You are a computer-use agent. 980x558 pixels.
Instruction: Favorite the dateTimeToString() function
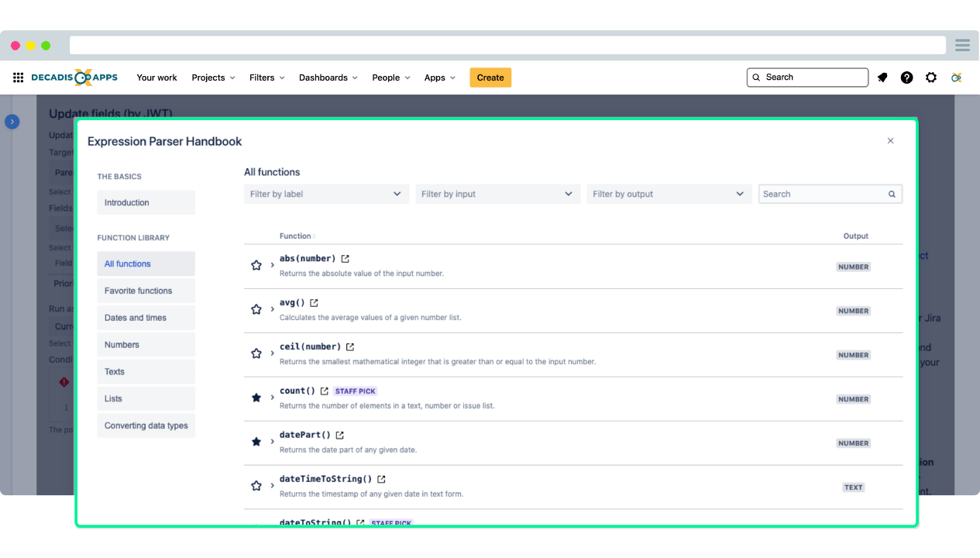tap(256, 486)
